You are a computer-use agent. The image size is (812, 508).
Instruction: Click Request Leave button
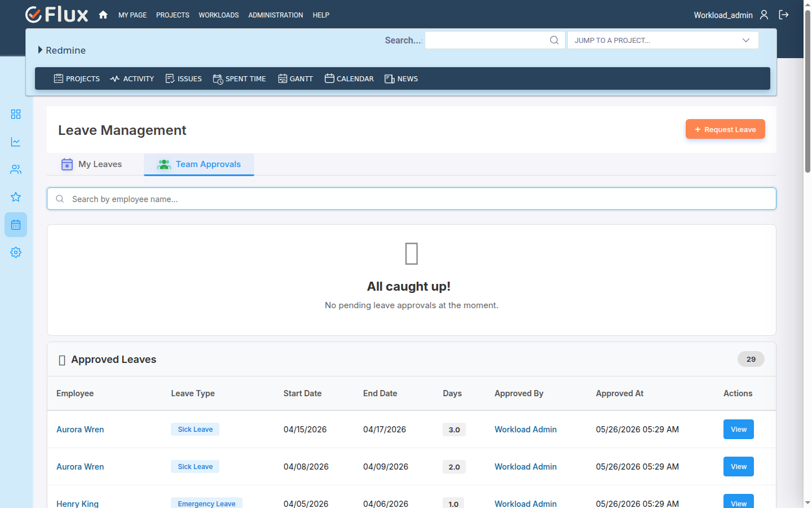click(725, 129)
